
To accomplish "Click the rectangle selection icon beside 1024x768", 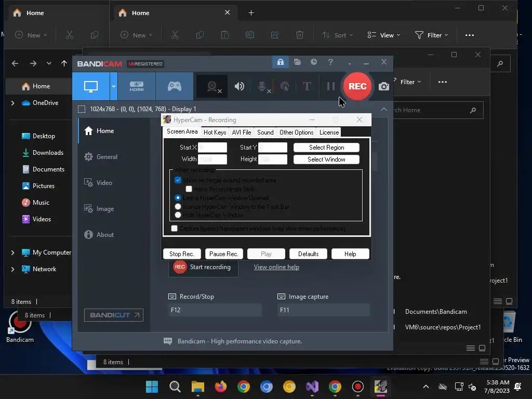I will pyautogui.click(x=82, y=109).
